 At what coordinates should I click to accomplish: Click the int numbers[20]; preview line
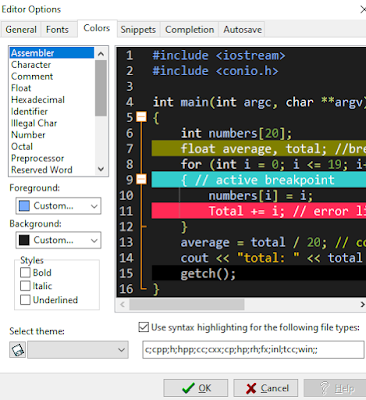click(236, 133)
